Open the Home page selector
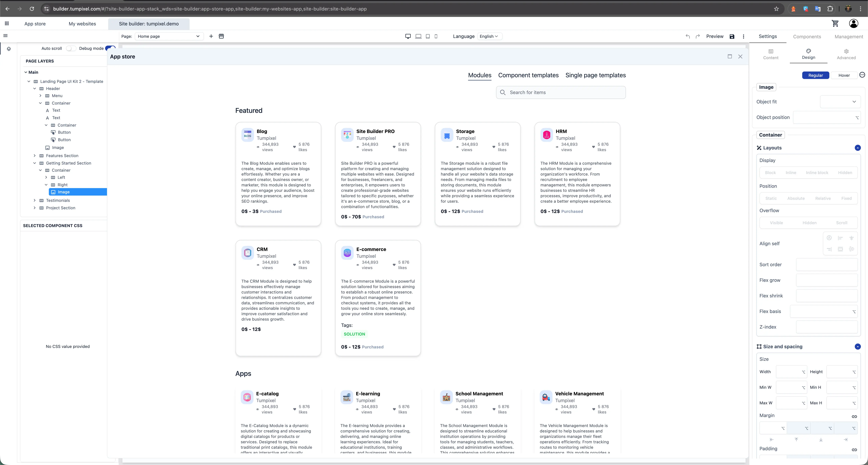The height and width of the screenshot is (465, 868). (169, 36)
